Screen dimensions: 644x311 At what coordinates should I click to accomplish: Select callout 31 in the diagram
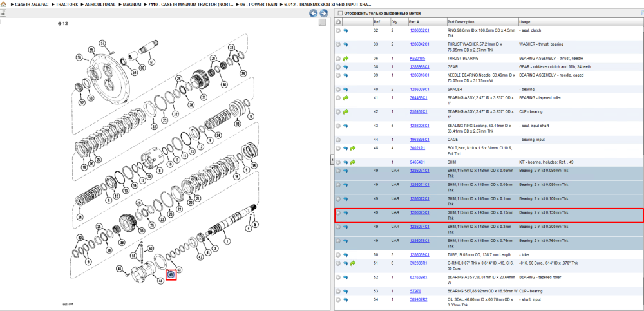point(204,97)
